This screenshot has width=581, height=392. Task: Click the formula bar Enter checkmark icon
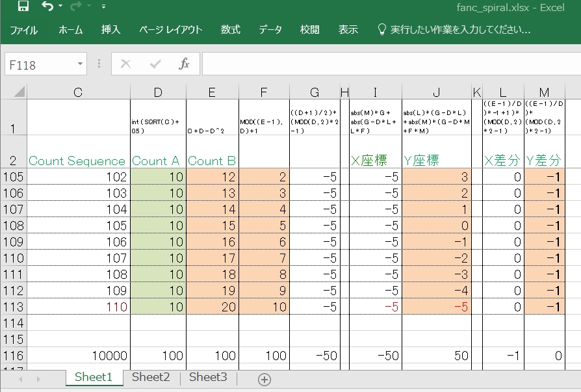point(155,64)
